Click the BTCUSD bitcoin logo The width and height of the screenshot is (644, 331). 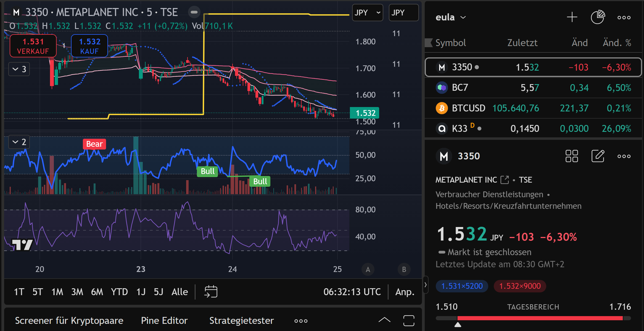[x=442, y=108]
